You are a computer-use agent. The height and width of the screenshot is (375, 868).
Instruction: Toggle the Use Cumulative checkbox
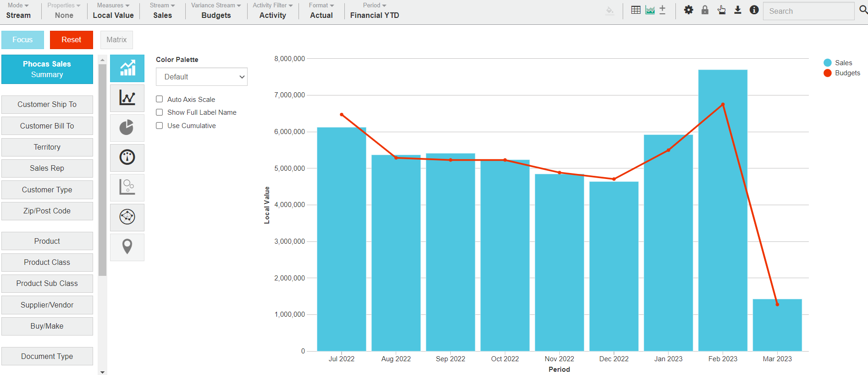160,126
